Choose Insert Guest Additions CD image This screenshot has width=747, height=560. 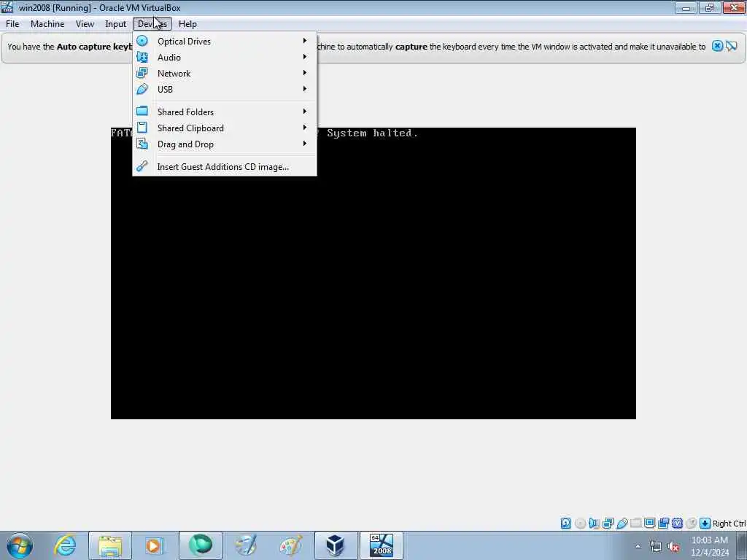pos(225,167)
